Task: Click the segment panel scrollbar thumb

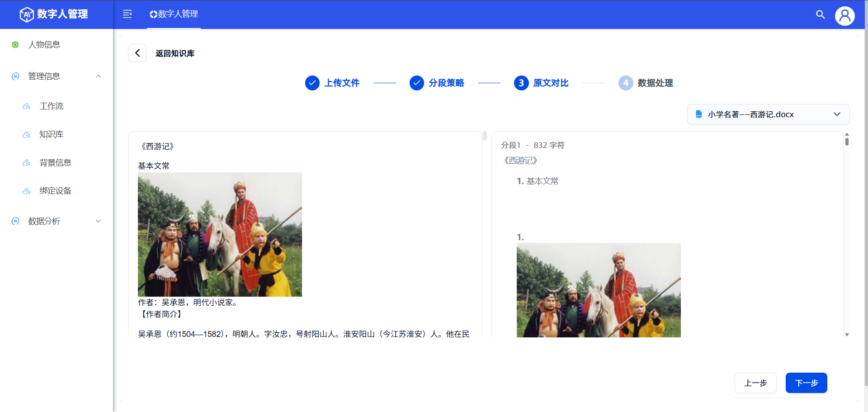Action: (x=847, y=142)
